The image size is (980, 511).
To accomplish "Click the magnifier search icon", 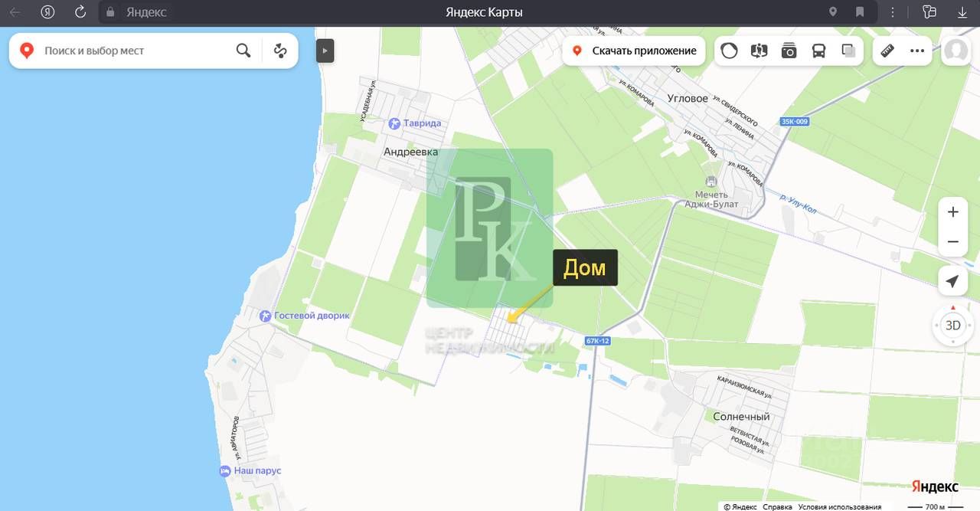I will (243, 51).
